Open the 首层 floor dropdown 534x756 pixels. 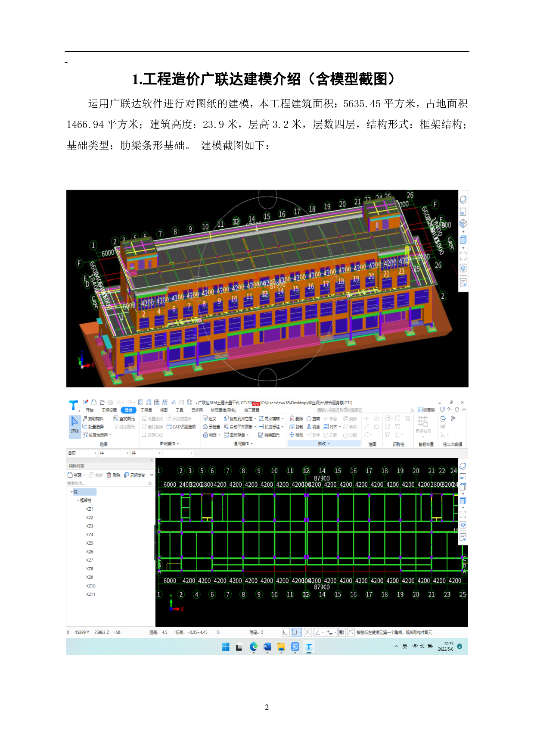click(x=82, y=453)
